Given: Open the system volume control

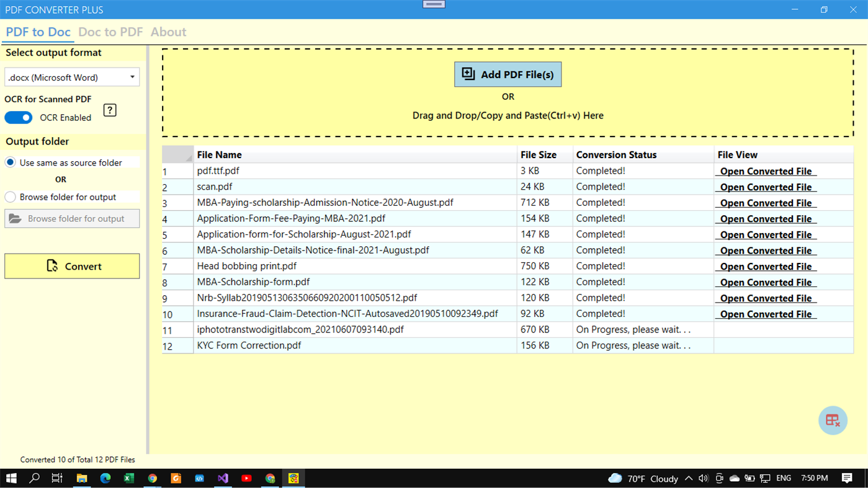Looking at the screenshot, I should pos(704,478).
